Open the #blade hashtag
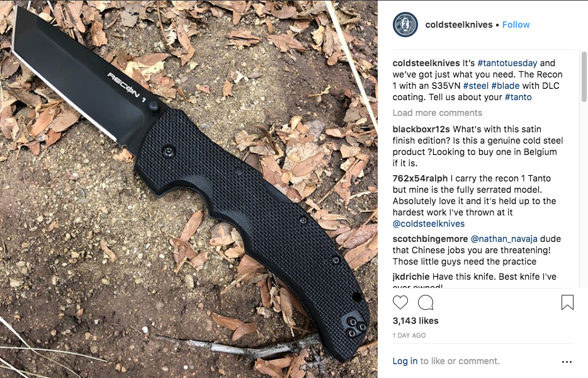Image resolution: width=588 pixels, height=378 pixels. 505,86
